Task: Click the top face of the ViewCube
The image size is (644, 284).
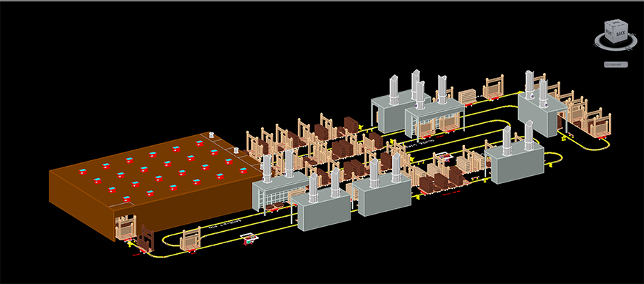Action: 617,23
